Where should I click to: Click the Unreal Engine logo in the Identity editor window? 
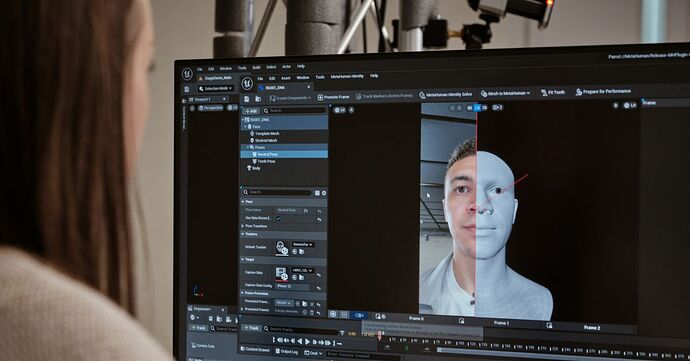click(247, 83)
